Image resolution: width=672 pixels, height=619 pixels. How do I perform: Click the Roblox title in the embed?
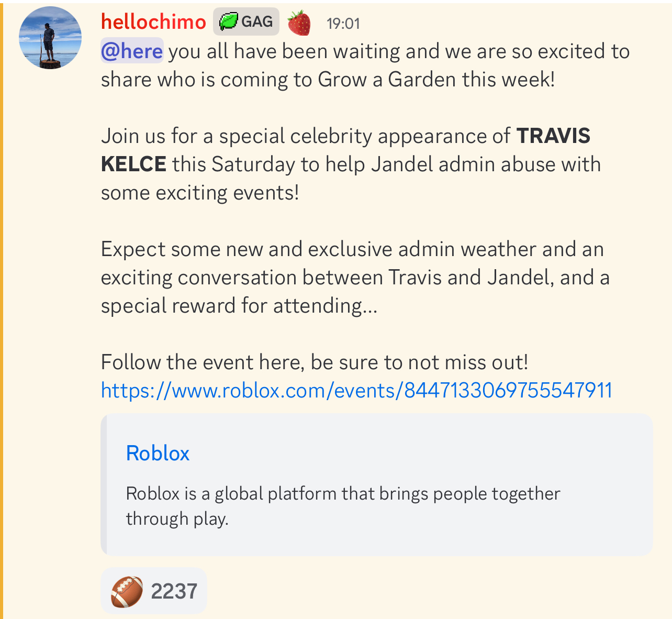(158, 453)
